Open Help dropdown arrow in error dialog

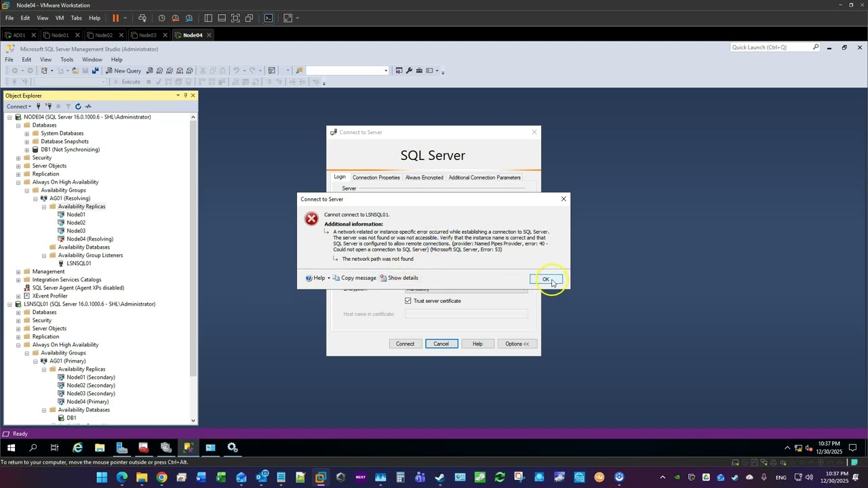click(x=329, y=278)
